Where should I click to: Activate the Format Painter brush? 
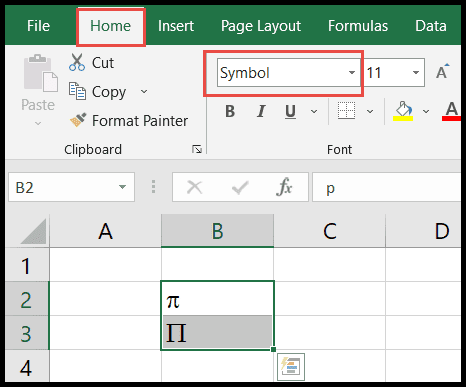[78, 120]
